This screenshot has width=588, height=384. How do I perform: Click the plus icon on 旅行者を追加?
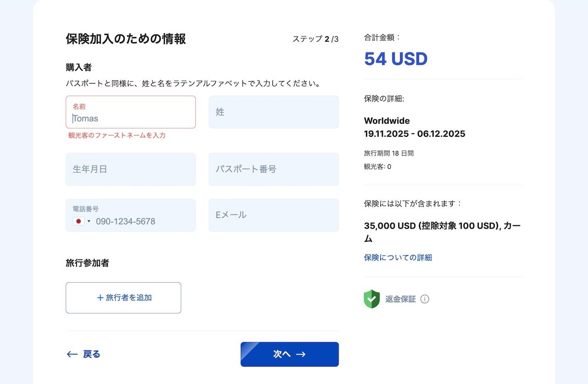click(x=100, y=298)
